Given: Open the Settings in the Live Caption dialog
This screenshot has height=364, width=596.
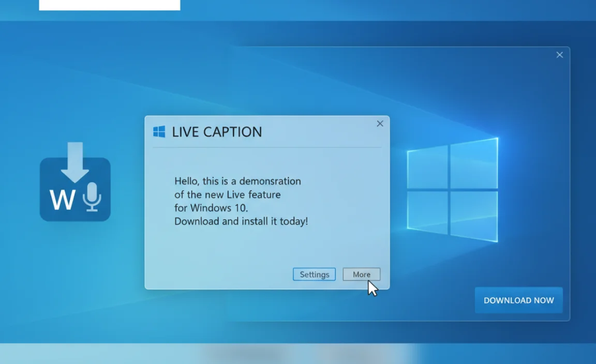Looking at the screenshot, I should pos(314,275).
